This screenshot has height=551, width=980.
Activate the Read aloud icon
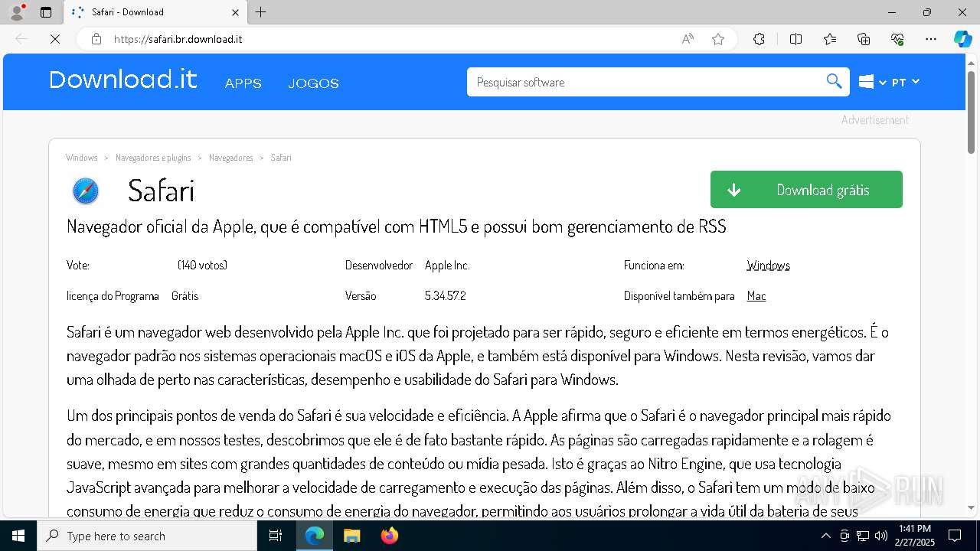point(688,39)
